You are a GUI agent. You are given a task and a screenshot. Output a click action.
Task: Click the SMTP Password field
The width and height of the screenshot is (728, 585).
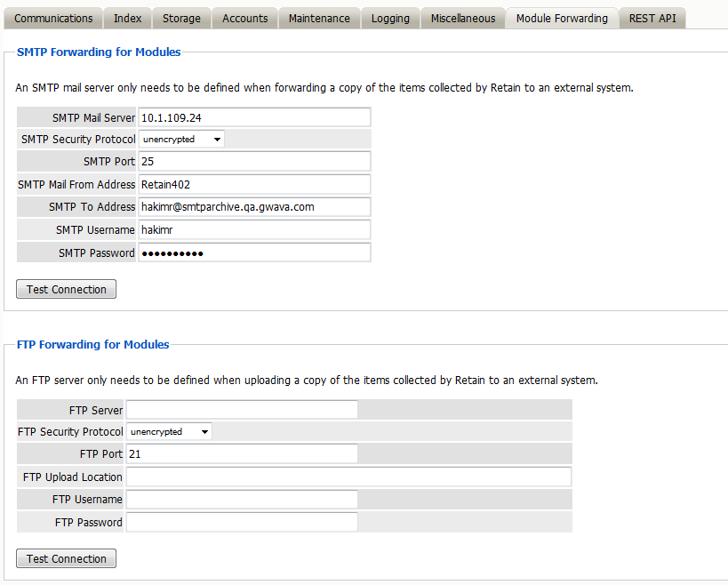[254, 253]
